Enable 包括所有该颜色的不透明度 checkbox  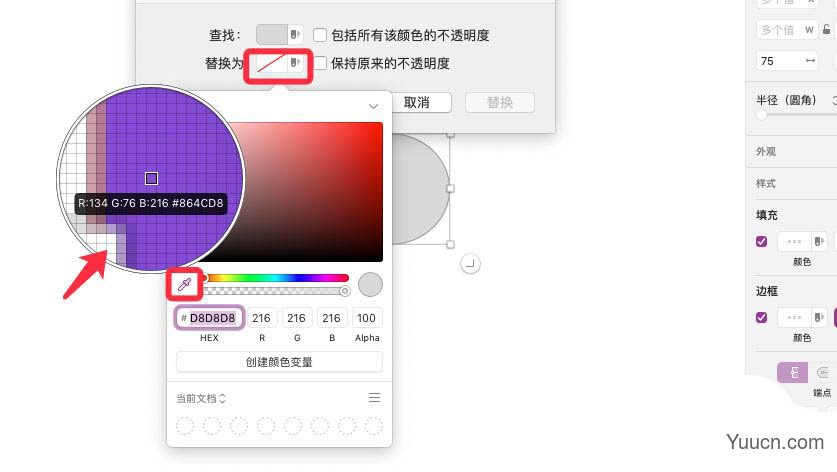click(x=320, y=35)
